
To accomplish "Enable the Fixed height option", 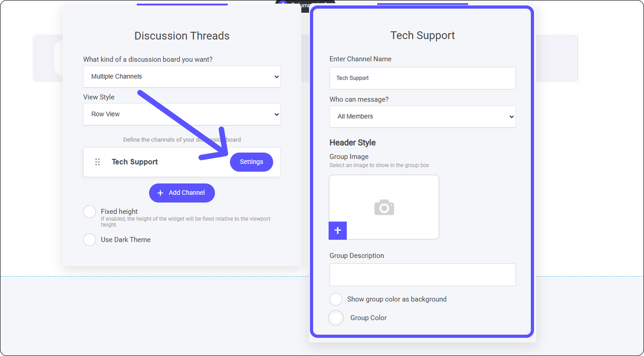I will click(90, 212).
